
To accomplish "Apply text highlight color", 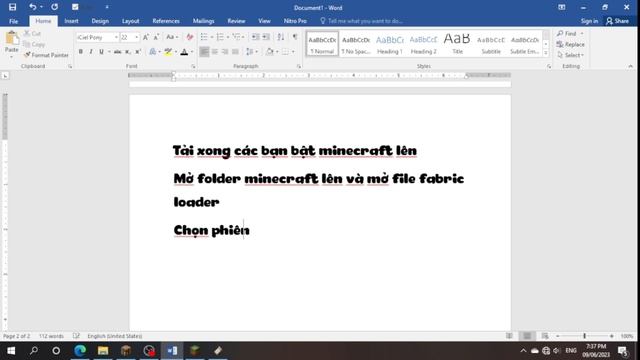I will point(168,52).
